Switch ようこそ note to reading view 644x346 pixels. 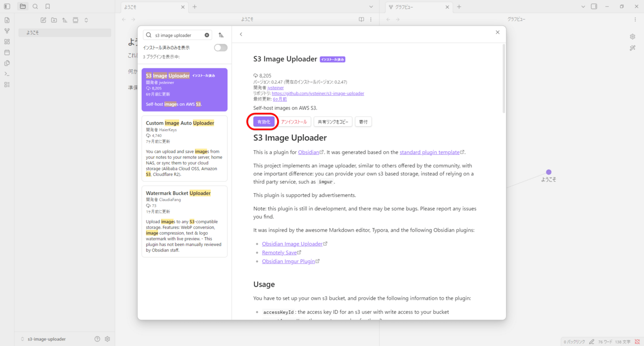pos(361,20)
